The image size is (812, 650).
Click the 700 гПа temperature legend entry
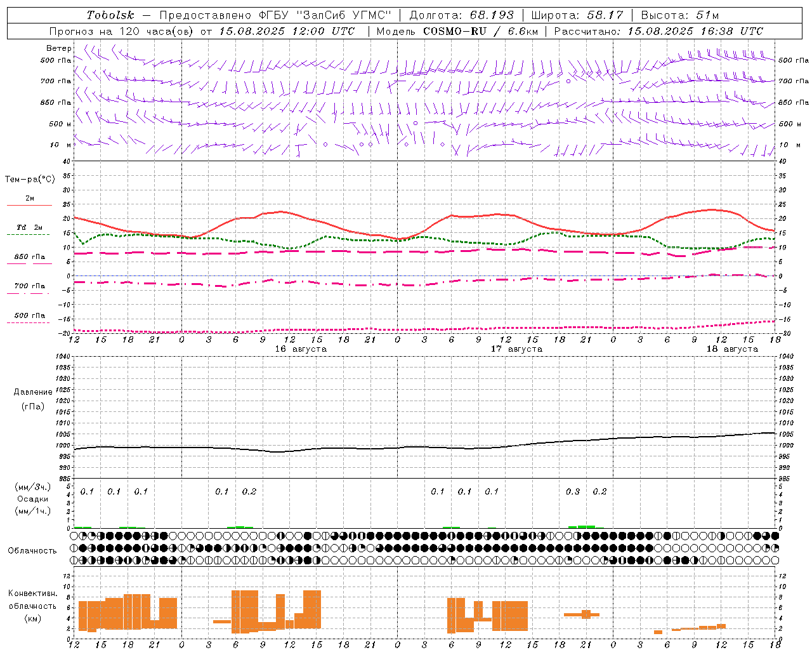click(29, 286)
